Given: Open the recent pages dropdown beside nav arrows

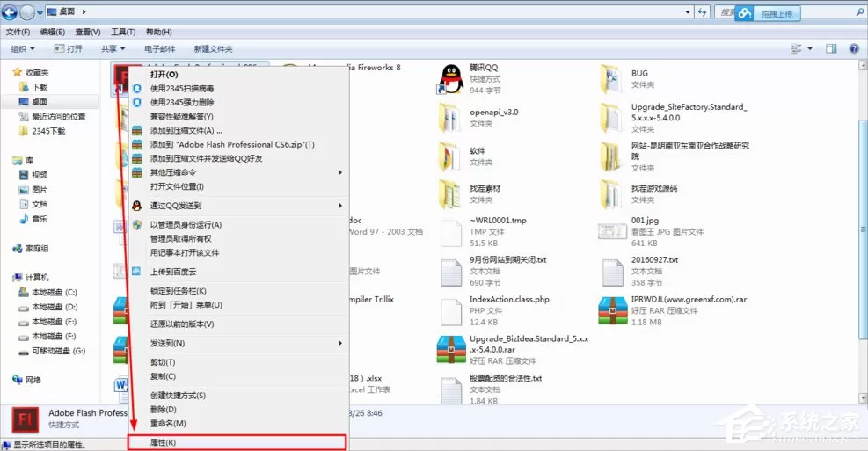Looking at the screenshot, I should click(x=40, y=12).
